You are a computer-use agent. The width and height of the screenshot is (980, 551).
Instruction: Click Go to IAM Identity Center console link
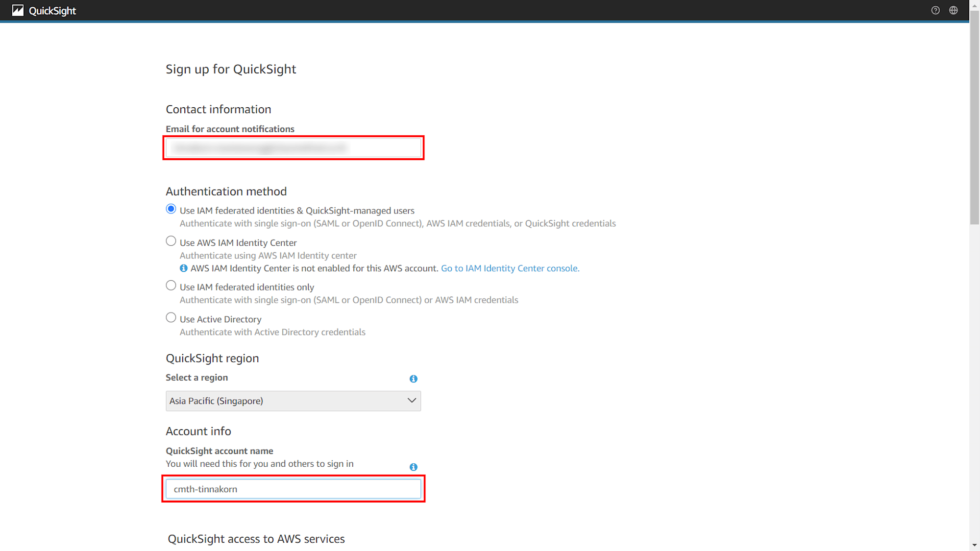click(510, 268)
